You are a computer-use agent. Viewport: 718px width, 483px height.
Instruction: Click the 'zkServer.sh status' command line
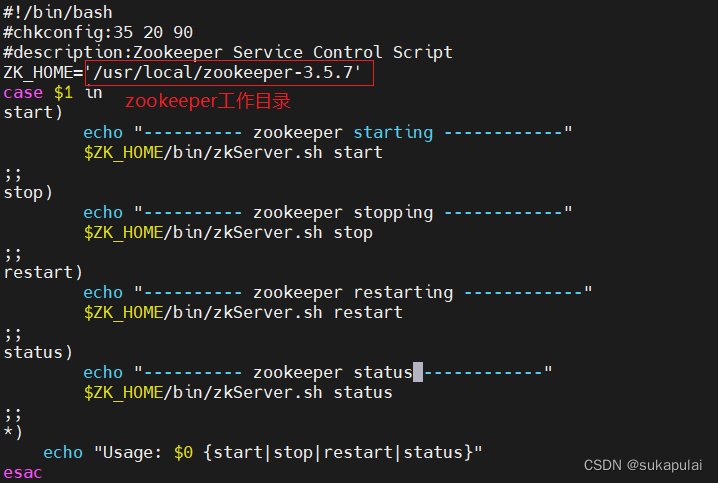pyautogui.click(x=238, y=393)
